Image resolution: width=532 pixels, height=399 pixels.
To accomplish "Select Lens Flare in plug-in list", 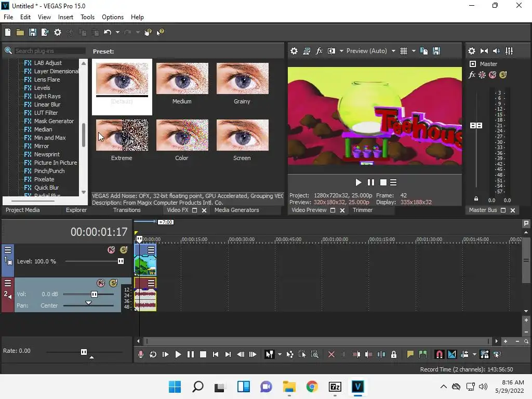I will click(47, 79).
